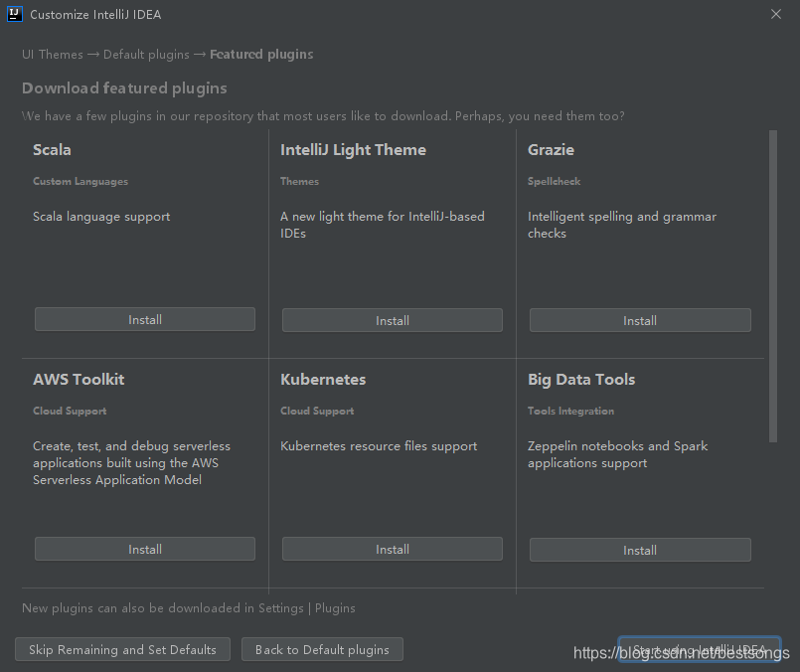Click the 'Featured plugins' breadcrumb text
This screenshot has width=800, height=672.
[261, 54]
